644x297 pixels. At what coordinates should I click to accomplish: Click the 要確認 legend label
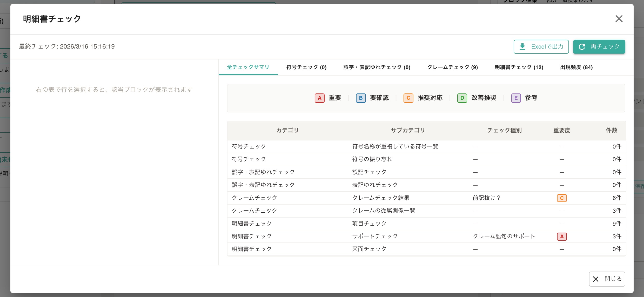[x=379, y=98]
